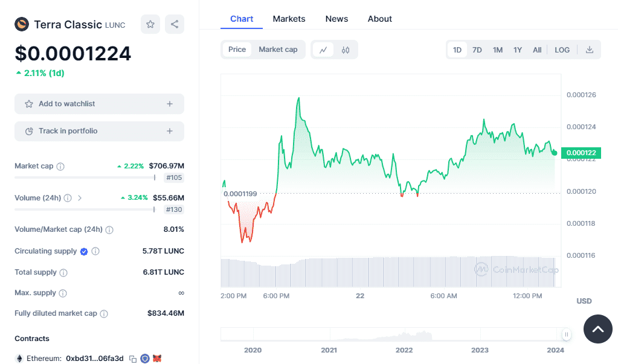Click the timeline range handle near 2024
This screenshot has height=364, width=618.
point(567,334)
